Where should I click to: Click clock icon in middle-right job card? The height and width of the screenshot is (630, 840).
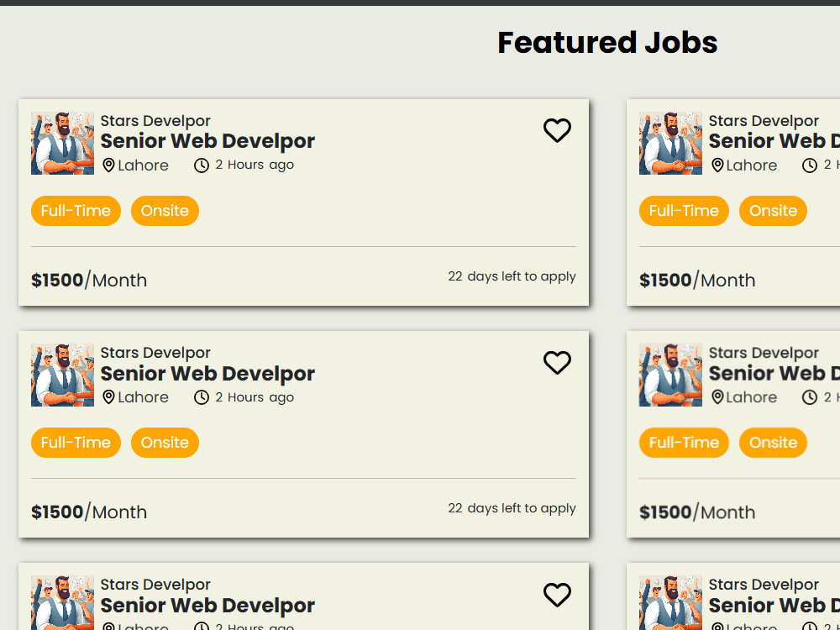[x=810, y=397]
